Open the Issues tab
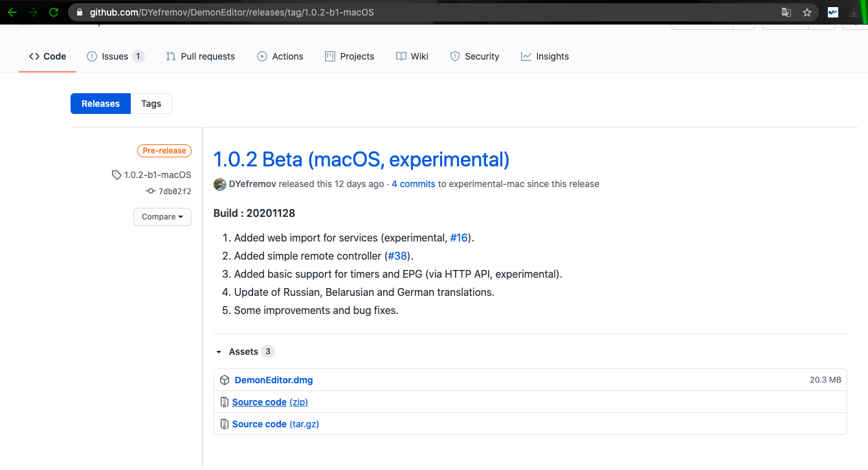Viewport: 868px width, 470px height. pyautogui.click(x=115, y=56)
